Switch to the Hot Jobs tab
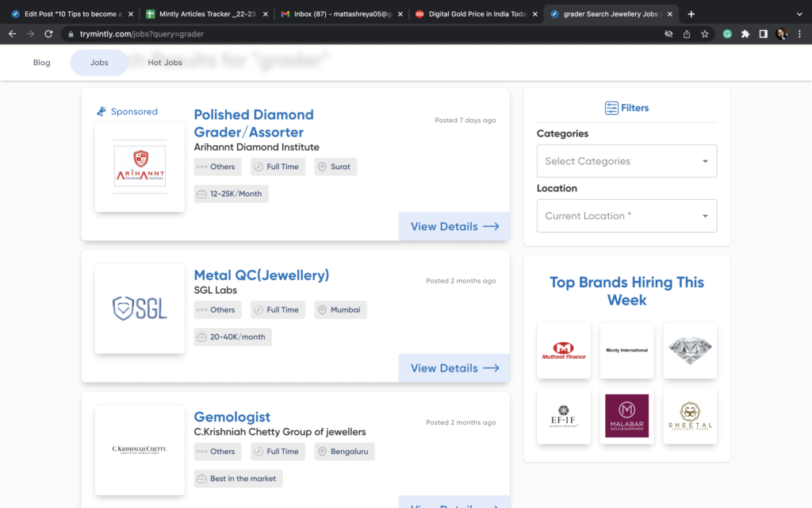This screenshot has height=508, width=812. (x=164, y=62)
